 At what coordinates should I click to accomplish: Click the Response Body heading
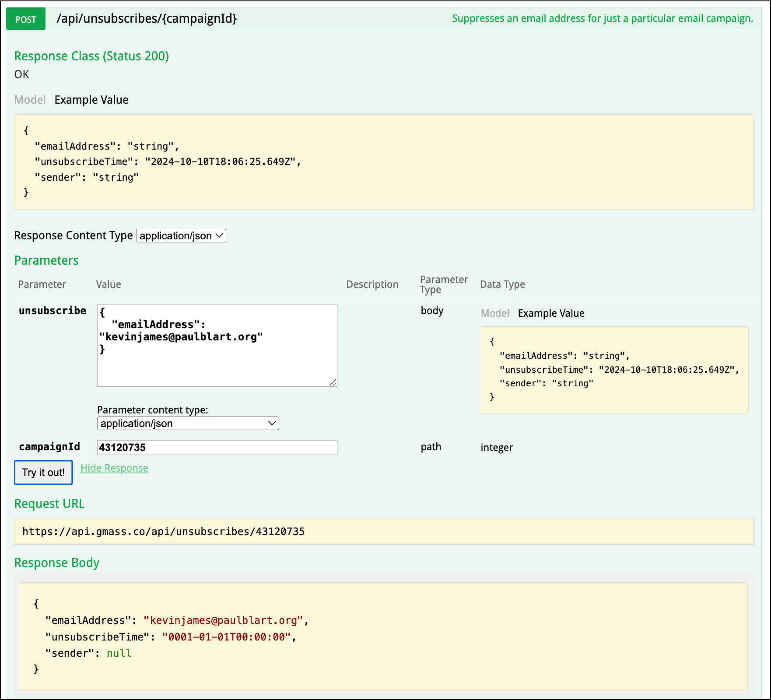tap(57, 563)
